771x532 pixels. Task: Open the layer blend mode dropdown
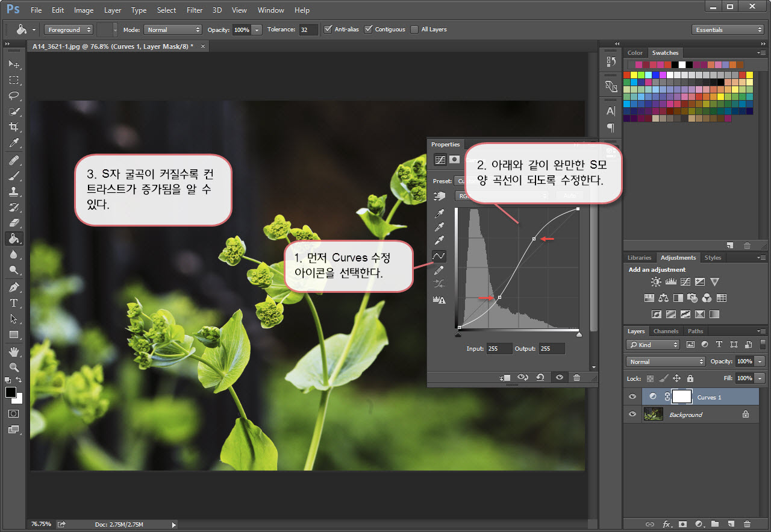click(666, 361)
